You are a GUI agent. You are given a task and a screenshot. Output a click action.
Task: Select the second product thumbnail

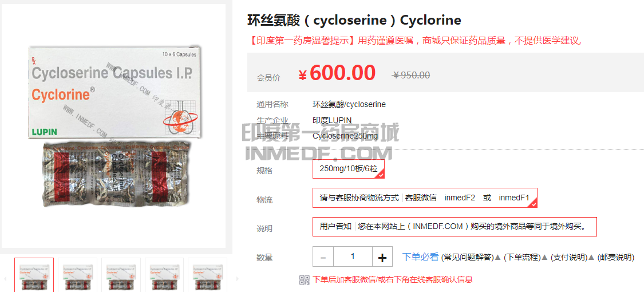click(78, 275)
